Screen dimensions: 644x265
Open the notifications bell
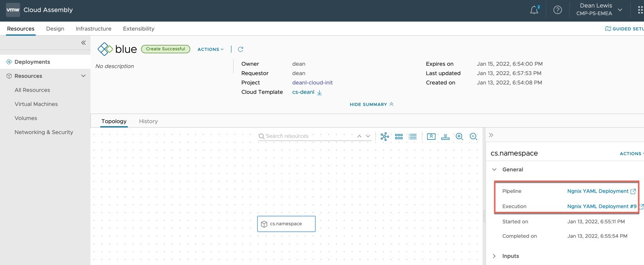click(x=534, y=10)
